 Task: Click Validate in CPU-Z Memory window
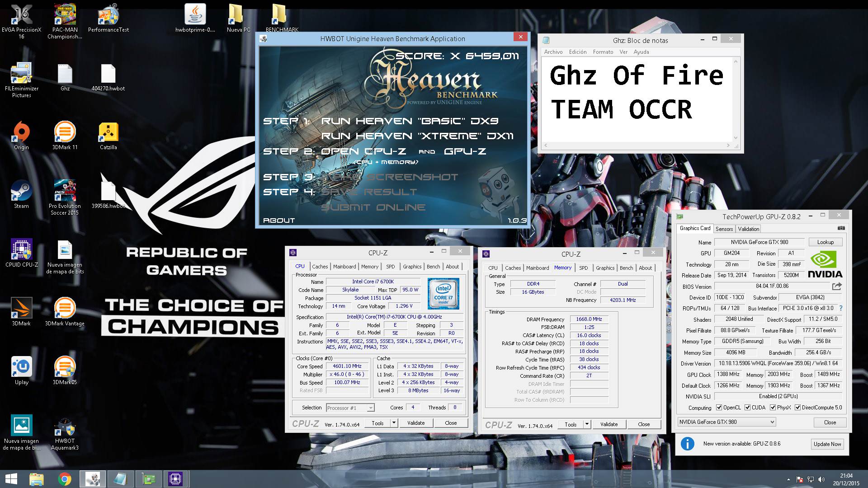(x=609, y=424)
